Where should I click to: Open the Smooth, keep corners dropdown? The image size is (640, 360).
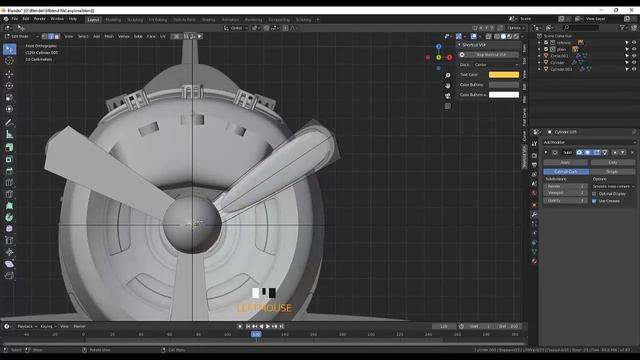(613, 187)
